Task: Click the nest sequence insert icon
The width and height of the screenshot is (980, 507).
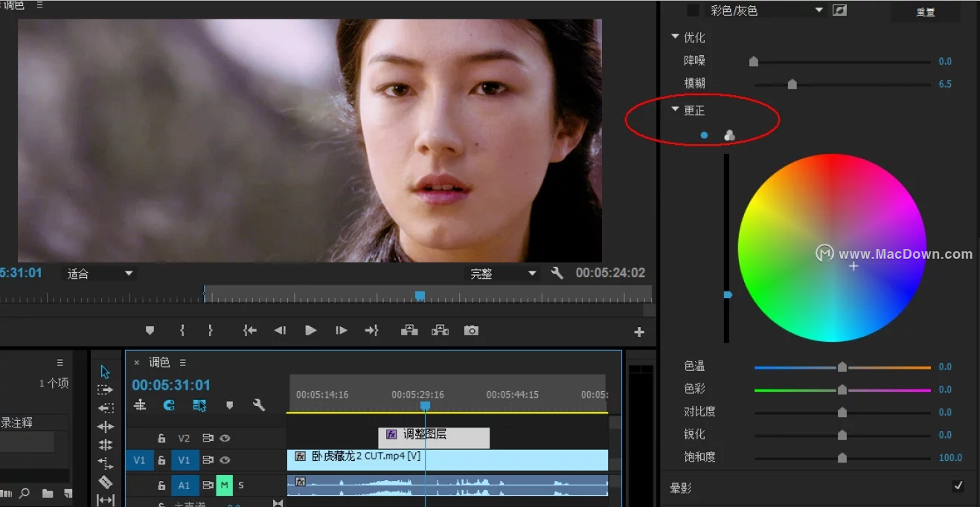Action: click(x=140, y=405)
